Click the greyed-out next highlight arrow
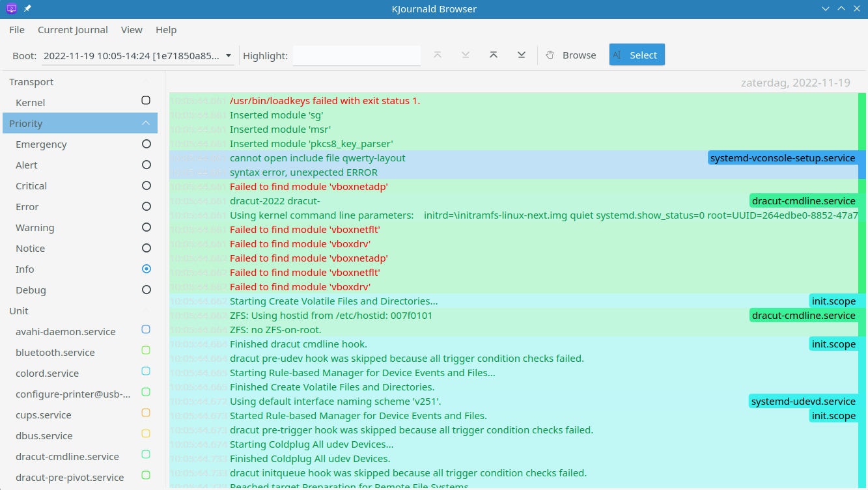The height and width of the screenshot is (490, 868). 466,55
